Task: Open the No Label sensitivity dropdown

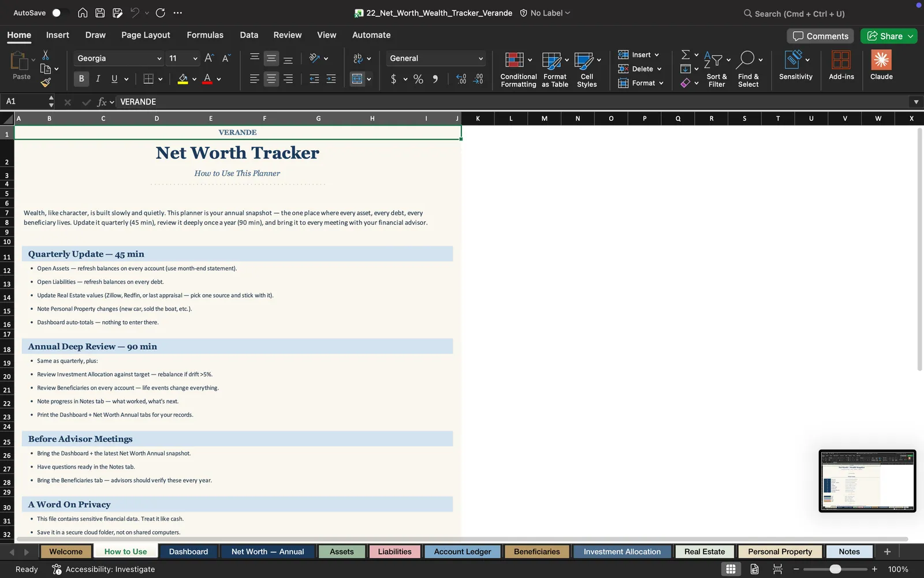Action: [545, 13]
